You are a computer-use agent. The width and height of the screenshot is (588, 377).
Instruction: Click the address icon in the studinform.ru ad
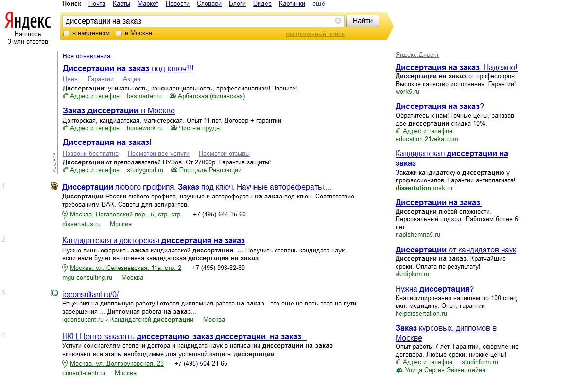(398, 362)
